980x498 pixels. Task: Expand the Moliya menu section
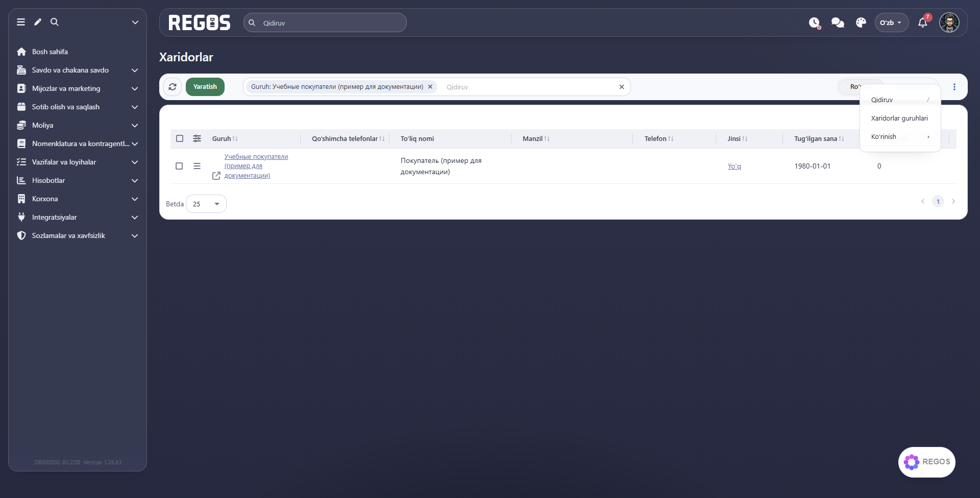click(x=78, y=125)
